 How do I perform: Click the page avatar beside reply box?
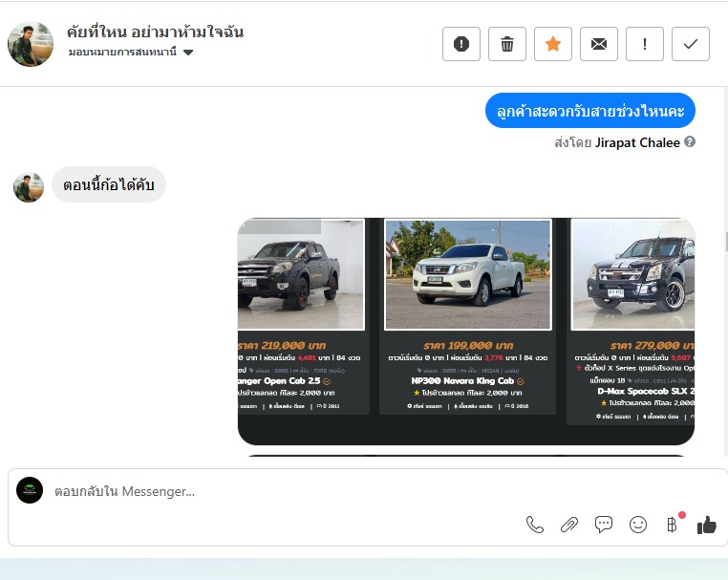click(30, 490)
